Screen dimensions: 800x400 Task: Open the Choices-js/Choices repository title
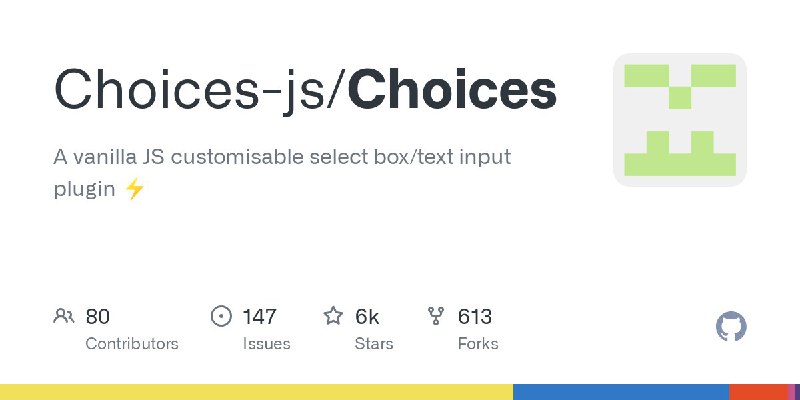tap(305, 92)
